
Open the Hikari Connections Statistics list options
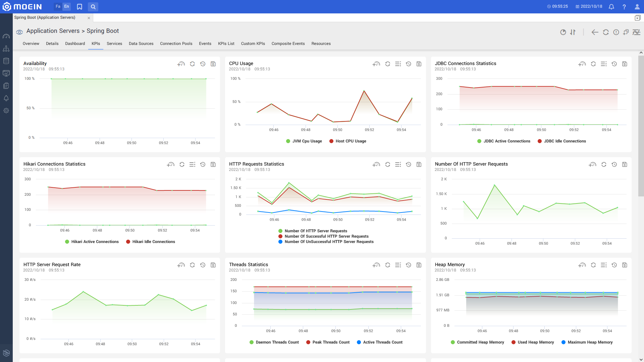[x=192, y=164]
